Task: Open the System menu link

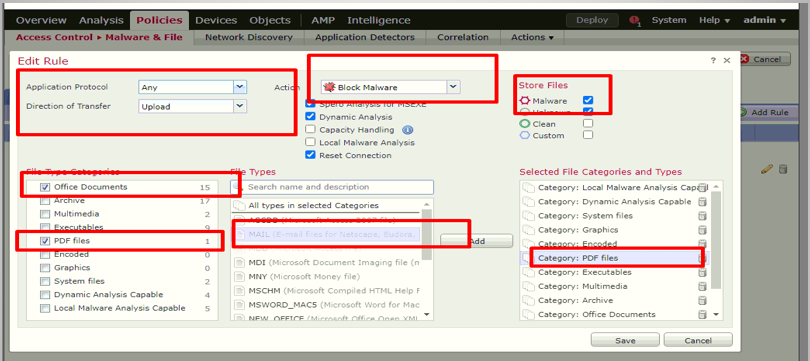Action: click(669, 20)
